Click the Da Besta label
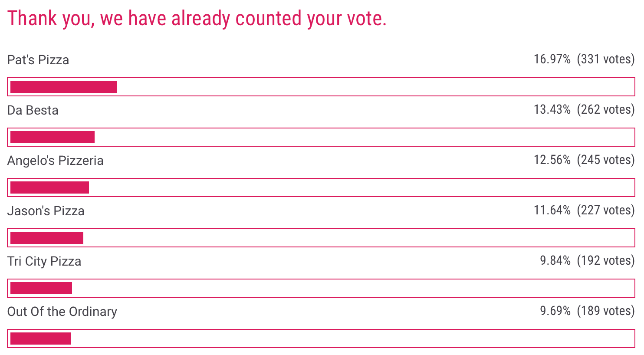This screenshot has height=355, width=644. (33, 110)
